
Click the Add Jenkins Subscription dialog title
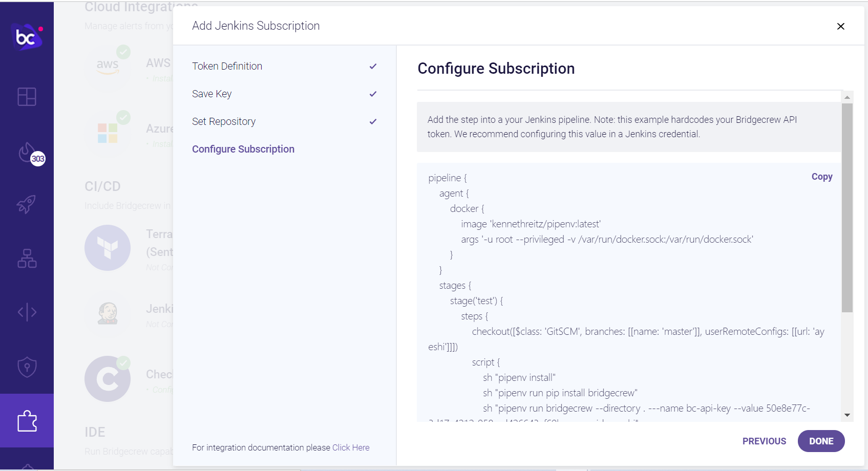pos(256,26)
